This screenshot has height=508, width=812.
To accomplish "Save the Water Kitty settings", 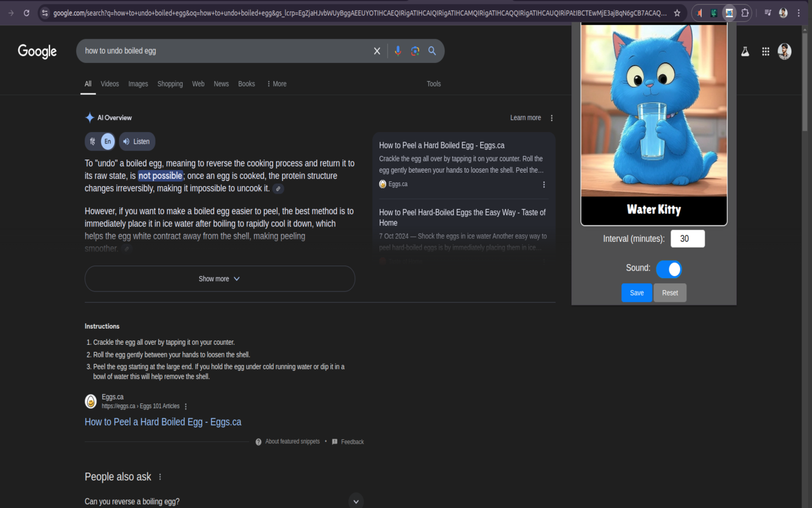I will (x=636, y=293).
